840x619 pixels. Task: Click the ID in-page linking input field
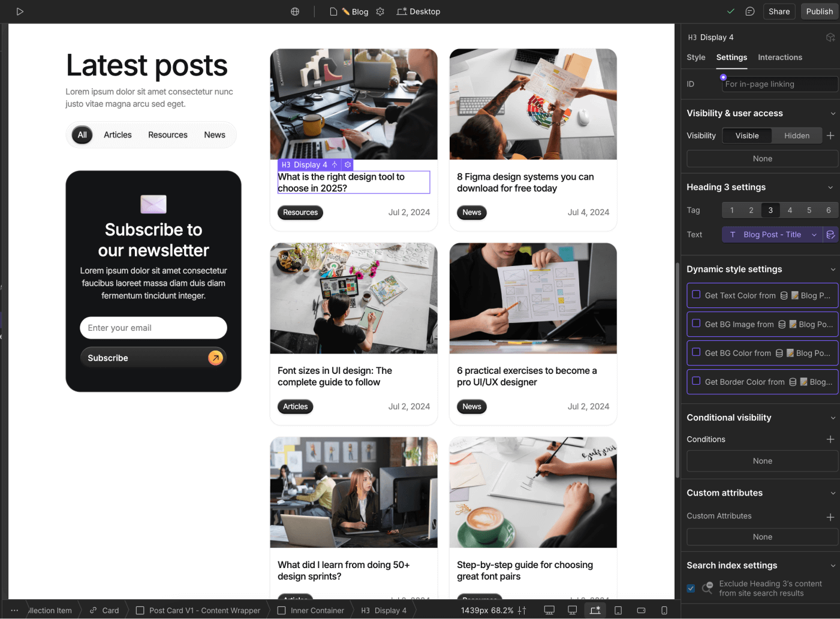(x=779, y=84)
